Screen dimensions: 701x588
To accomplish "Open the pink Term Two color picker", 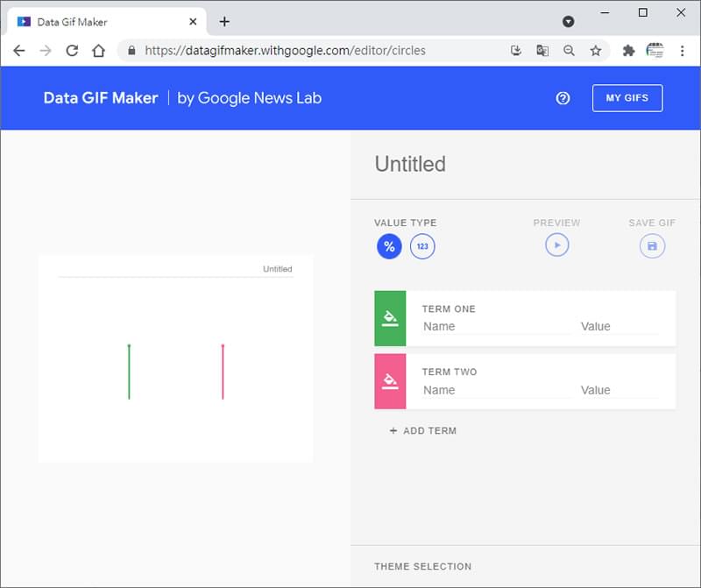I will pos(390,381).
